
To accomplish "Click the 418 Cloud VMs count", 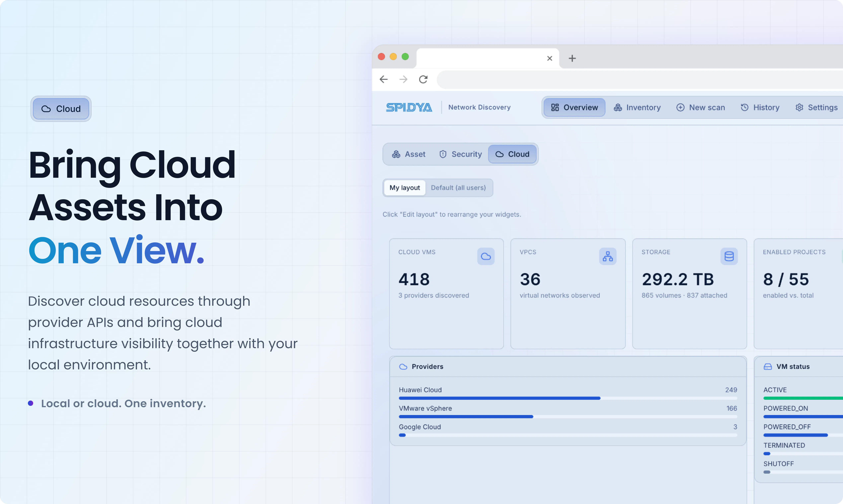I will point(414,280).
